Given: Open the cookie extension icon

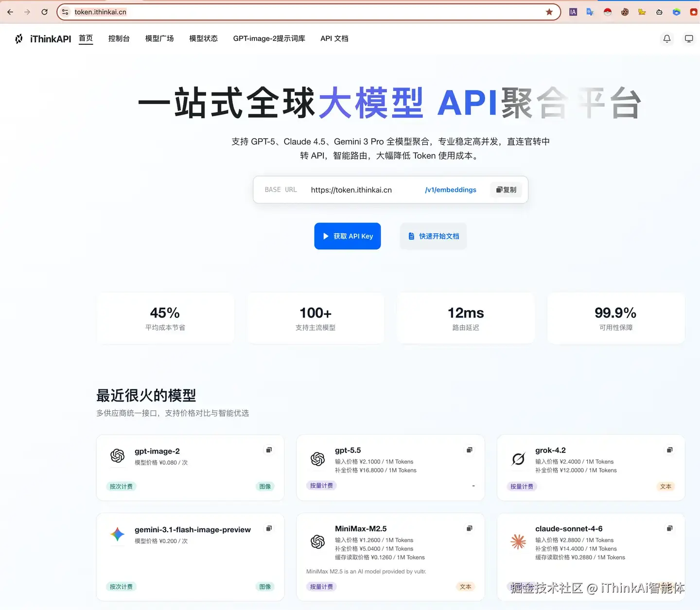Looking at the screenshot, I should (625, 12).
